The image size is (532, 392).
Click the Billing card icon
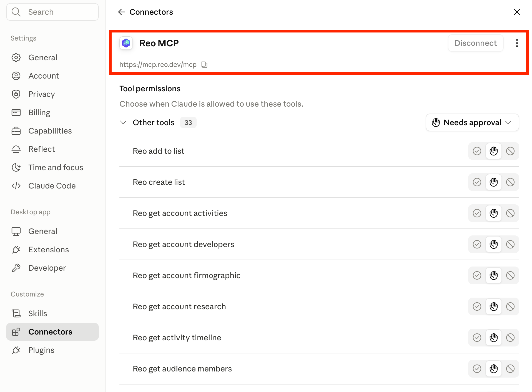pyautogui.click(x=16, y=112)
